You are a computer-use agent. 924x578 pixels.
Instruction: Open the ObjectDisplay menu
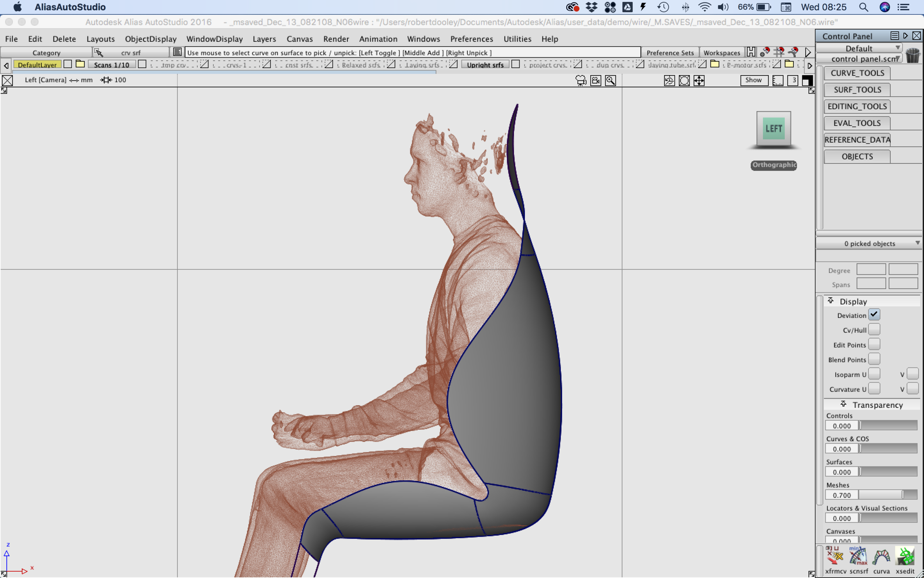coord(150,39)
